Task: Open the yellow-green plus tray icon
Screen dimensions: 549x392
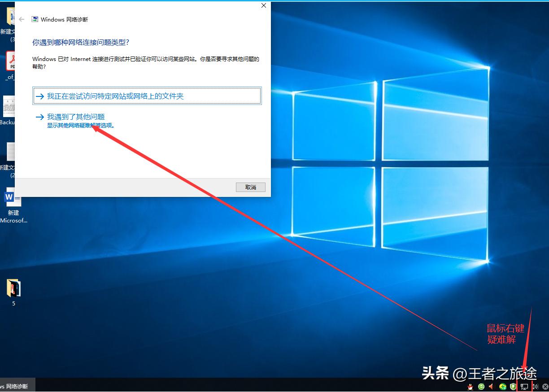Action: [x=503, y=387]
